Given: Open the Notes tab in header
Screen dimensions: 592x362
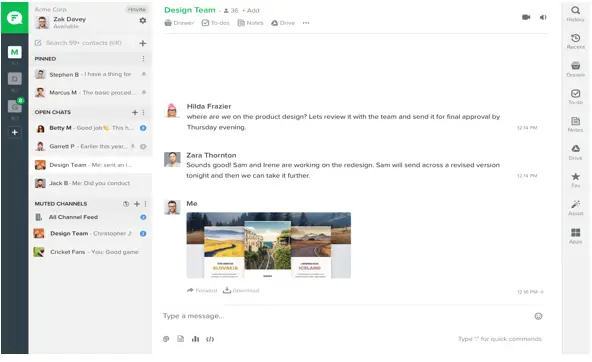Looking at the screenshot, I should pos(250,23).
